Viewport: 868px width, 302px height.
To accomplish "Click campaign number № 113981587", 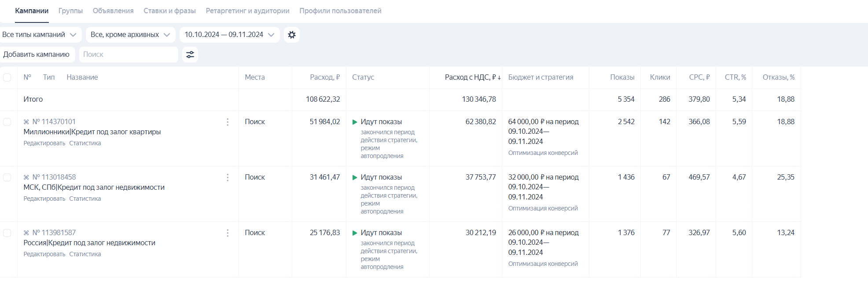I will [54, 233].
